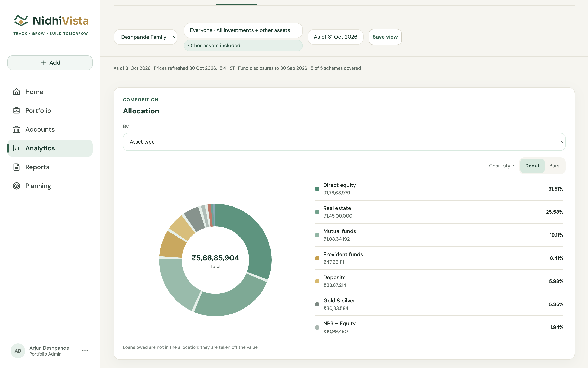Click the NPS – Equity legend swatch

tap(317, 328)
